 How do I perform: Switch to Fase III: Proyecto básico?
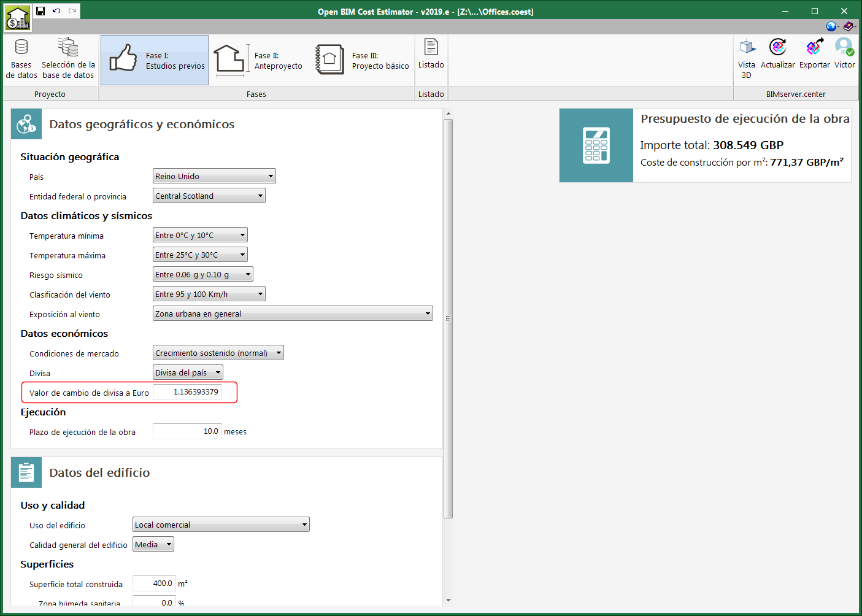click(x=362, y=60)
